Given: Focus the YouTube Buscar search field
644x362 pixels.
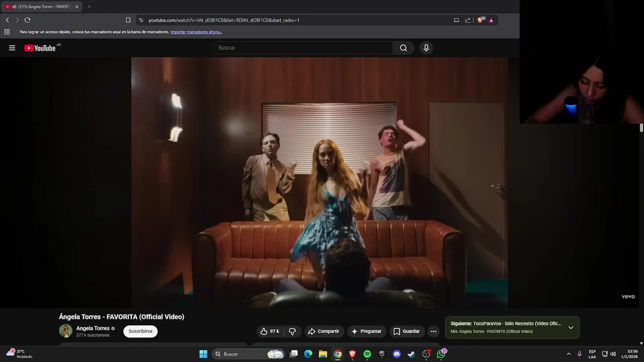Looking at the screenshot, I should pyautogui.click(x=303, y=48).
